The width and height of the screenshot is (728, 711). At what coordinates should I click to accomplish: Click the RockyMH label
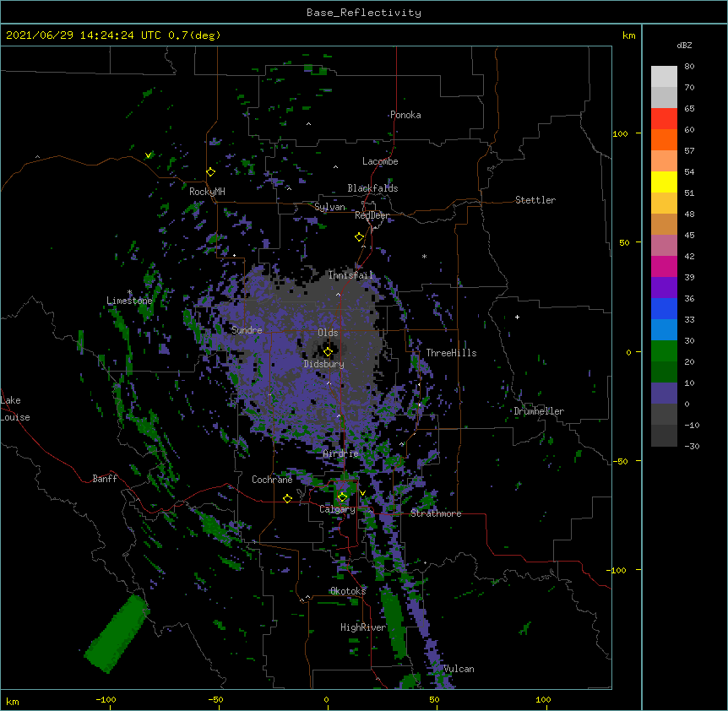coord(207,192)
